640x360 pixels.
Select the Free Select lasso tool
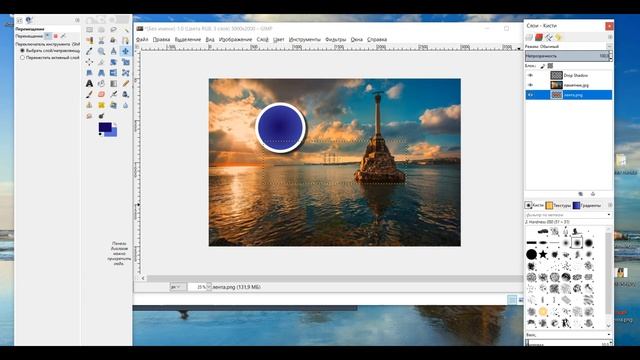click(x=113, y=29)
